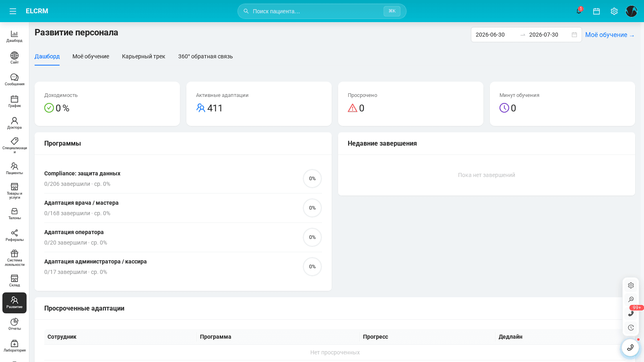Set the end date 2026-07-30 field
This screenshot has height=362, width=644.
[548, 35]
